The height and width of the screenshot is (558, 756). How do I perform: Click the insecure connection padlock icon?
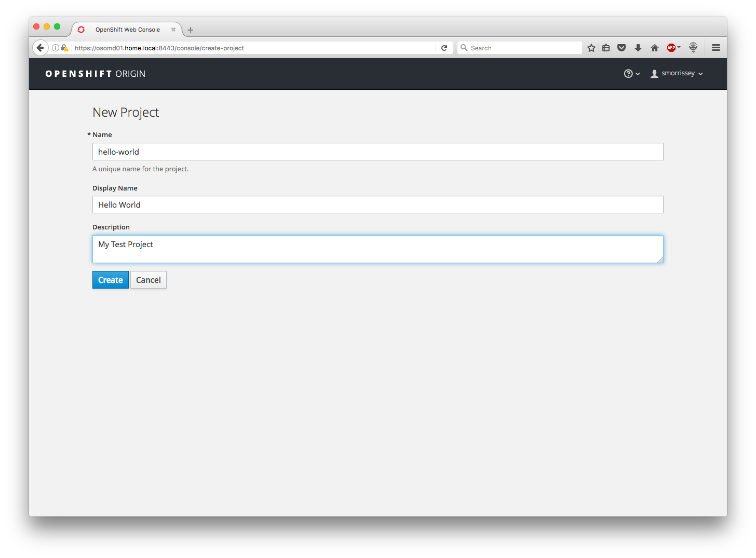(x=64, y=47)
